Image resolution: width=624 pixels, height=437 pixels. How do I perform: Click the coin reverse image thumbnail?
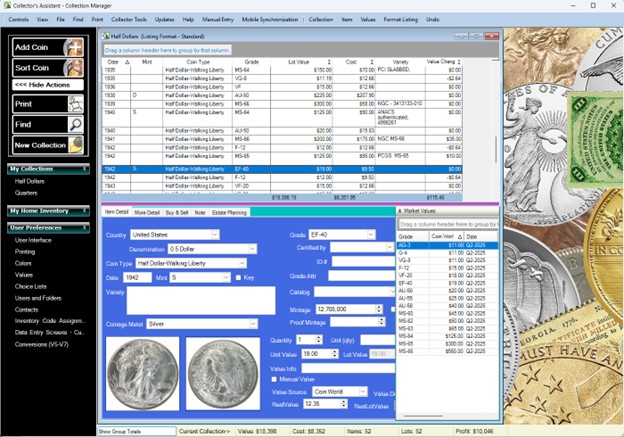point(223,373)
